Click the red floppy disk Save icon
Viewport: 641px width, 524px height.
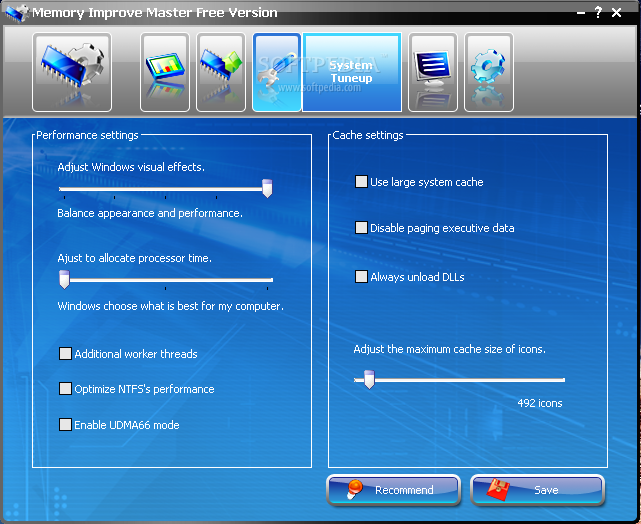coord(498,489)
